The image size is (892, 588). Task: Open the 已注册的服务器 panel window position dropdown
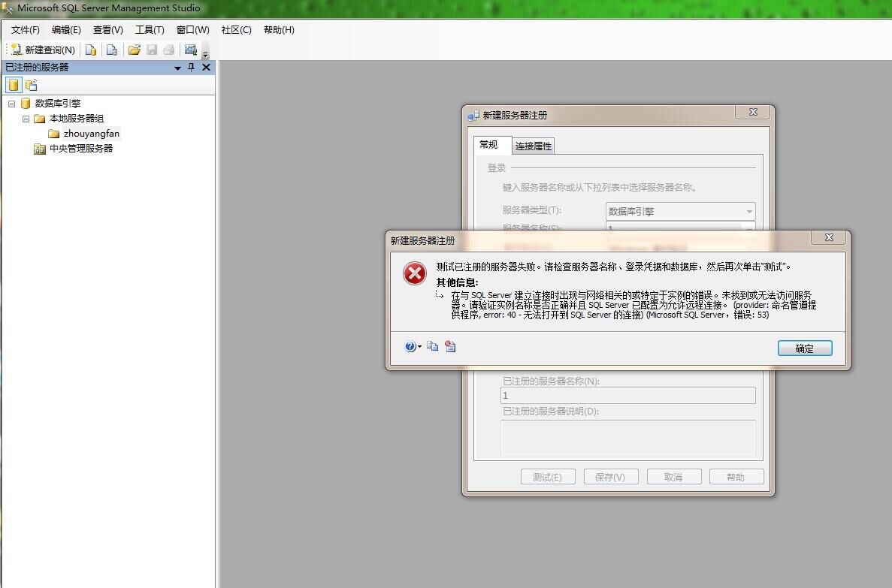[177, 68]
